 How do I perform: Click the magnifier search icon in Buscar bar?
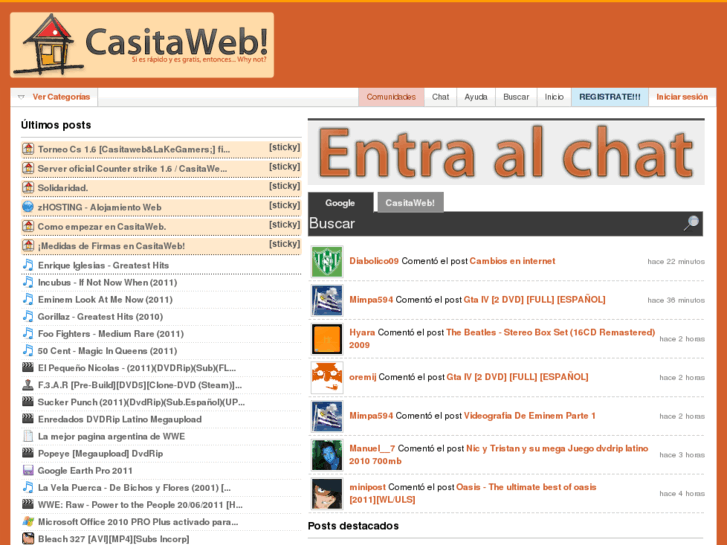pyautogui.click(x=691, y=223)
